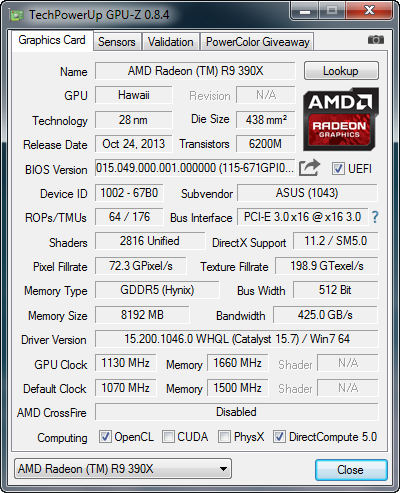Click the Lookup button
This screenshot has height=493, width=400.
click(341, 71)
